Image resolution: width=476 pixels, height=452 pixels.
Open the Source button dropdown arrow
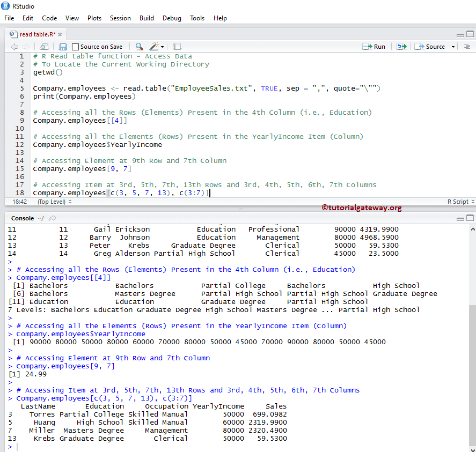click(x=453, y=47)
